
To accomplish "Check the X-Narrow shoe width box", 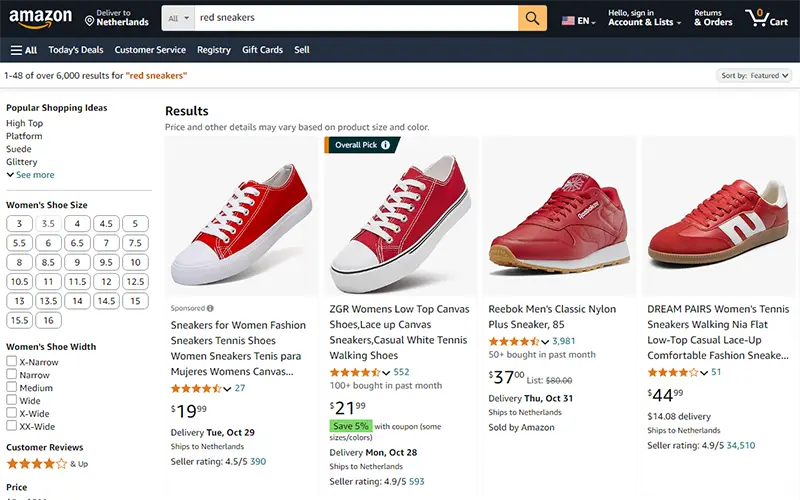I will pyautogui.click(x=12, y=362).
